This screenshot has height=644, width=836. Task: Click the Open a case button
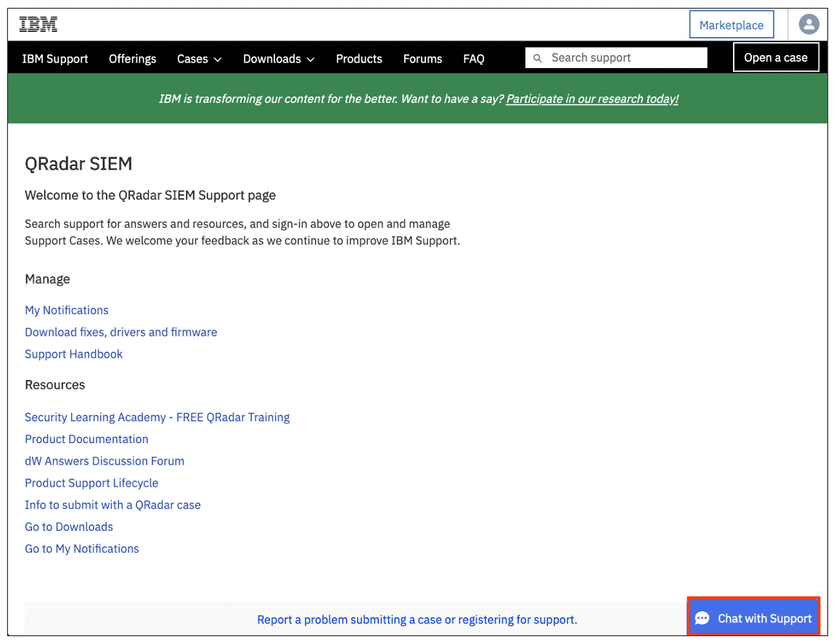[776, 57]
